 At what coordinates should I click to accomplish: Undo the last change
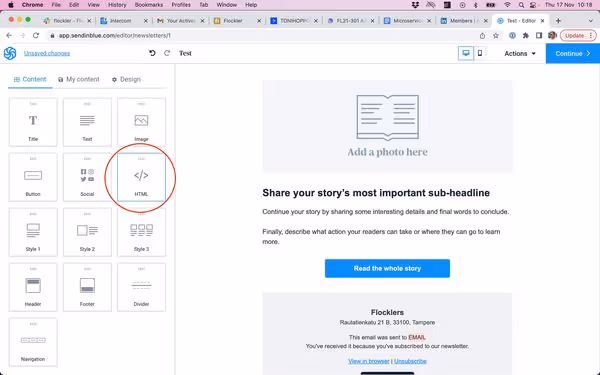pyautogui.click(x=152, y=53)
